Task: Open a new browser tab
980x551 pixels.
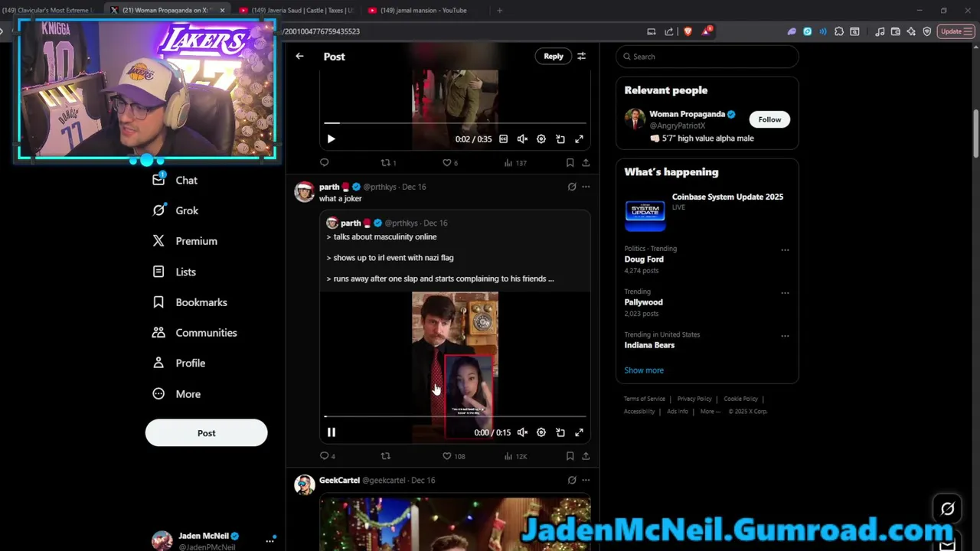Action: [x=499, y=10]
